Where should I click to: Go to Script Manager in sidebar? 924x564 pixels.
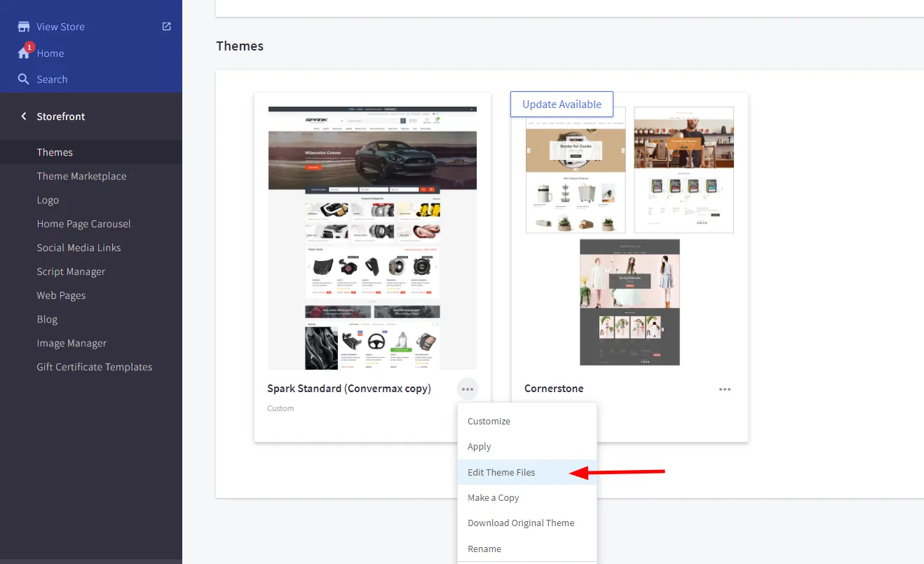pos(71,271)
